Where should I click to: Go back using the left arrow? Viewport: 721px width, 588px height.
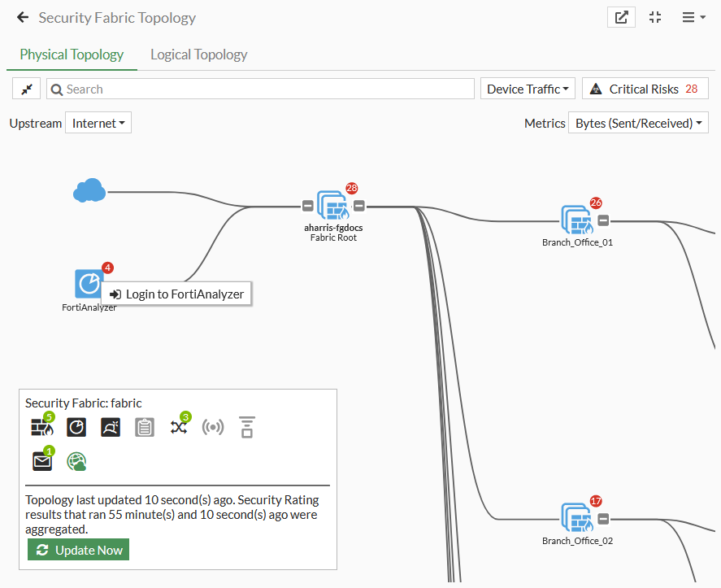click(23, 17)
